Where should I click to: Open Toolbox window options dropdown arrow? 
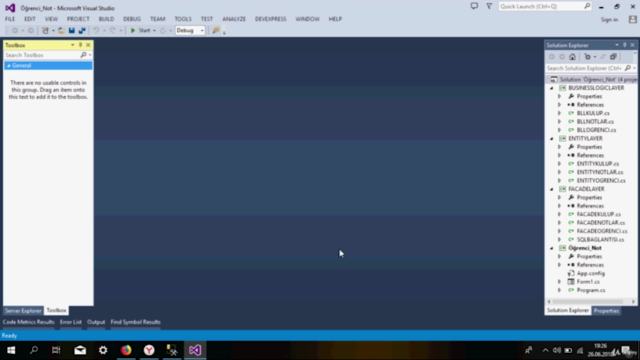point(73,45)
